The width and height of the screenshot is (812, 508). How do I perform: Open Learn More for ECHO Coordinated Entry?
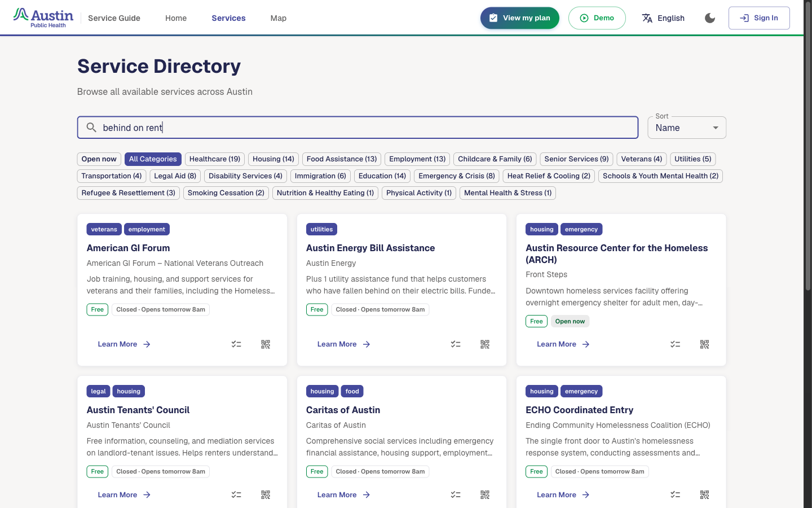(563, 495)
